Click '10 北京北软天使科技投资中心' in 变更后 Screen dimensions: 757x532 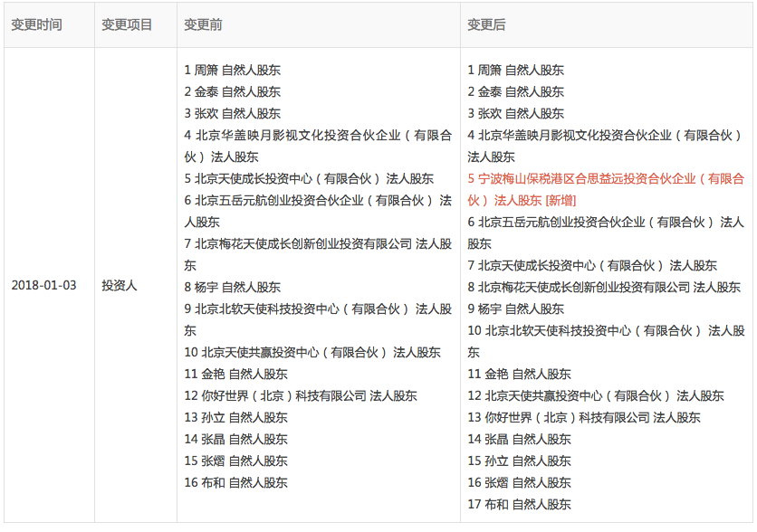pyautogui.click(x=606, y=341)
